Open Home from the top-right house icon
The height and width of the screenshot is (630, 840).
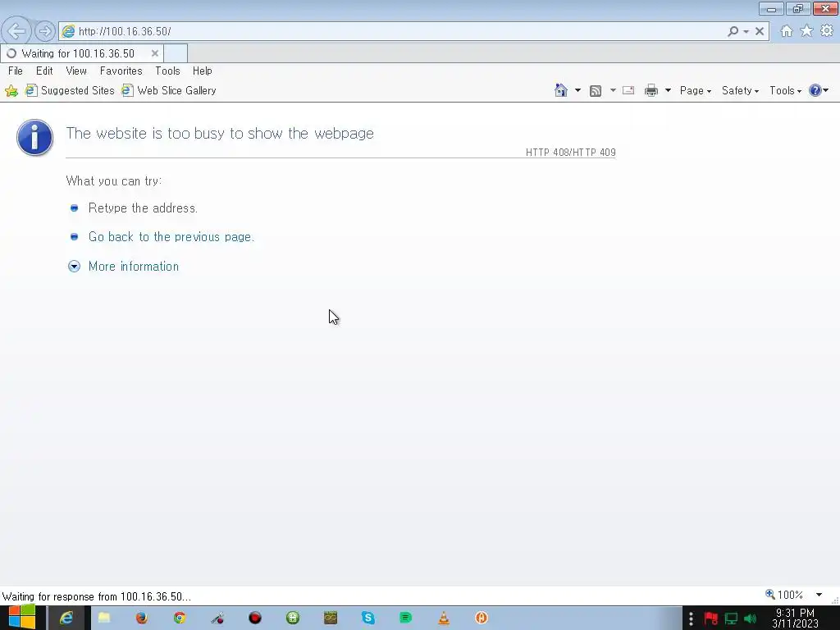tap(787, 31)
